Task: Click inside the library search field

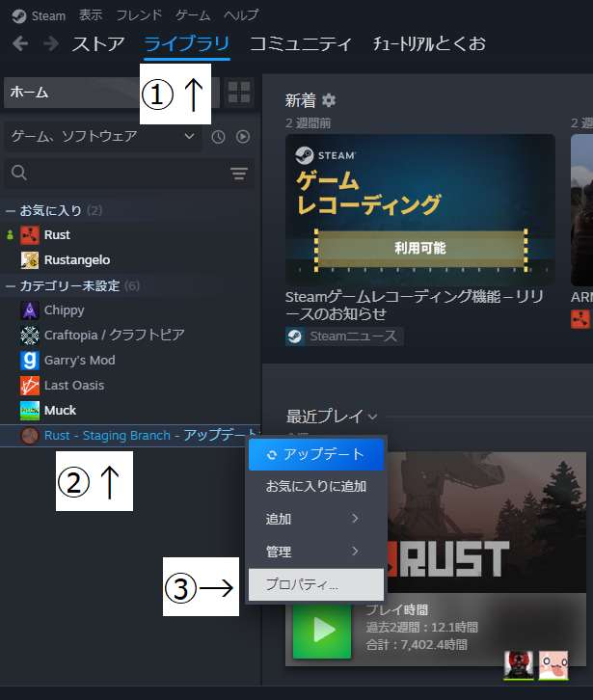Action: click(x=129, y=173)
